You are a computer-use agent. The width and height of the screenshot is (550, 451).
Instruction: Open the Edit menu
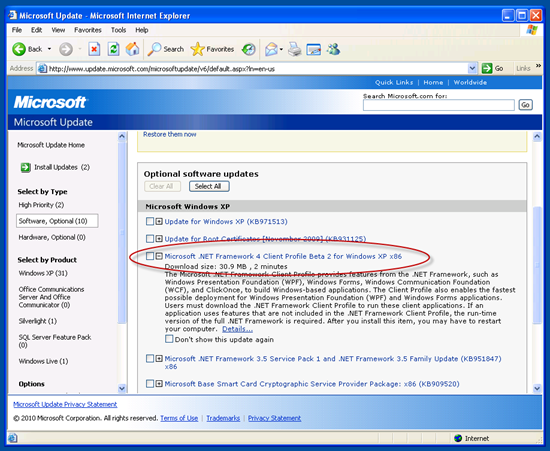click(x=36, y=30)
